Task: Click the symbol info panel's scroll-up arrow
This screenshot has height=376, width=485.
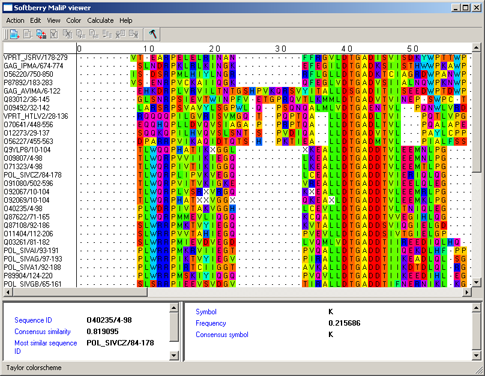Action: point(476,308)
